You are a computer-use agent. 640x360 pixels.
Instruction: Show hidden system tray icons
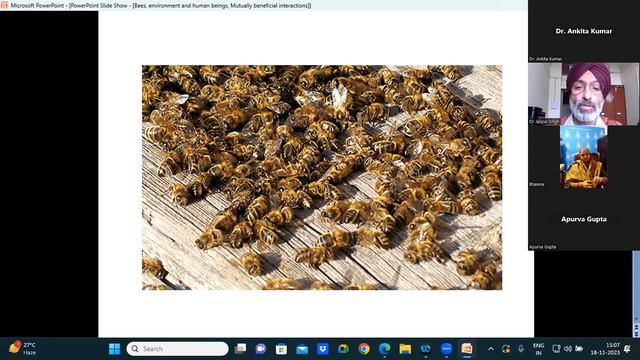tap(491, 349)
